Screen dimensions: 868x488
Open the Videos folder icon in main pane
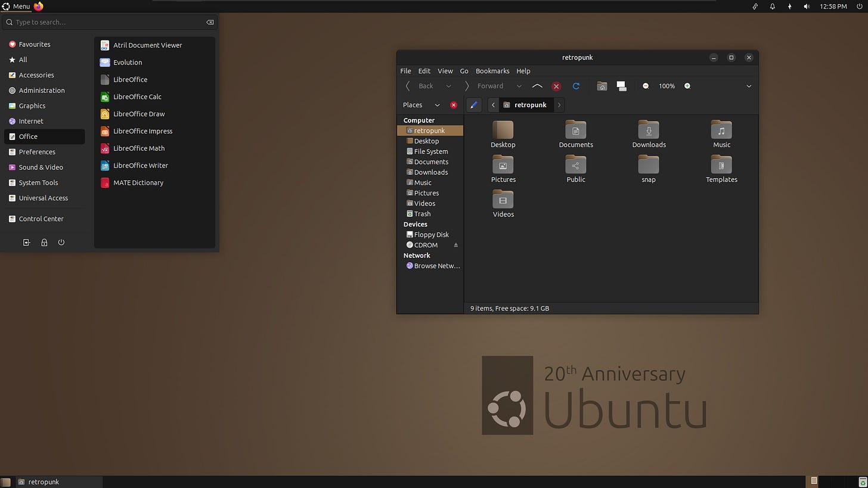tap(503, 199)
